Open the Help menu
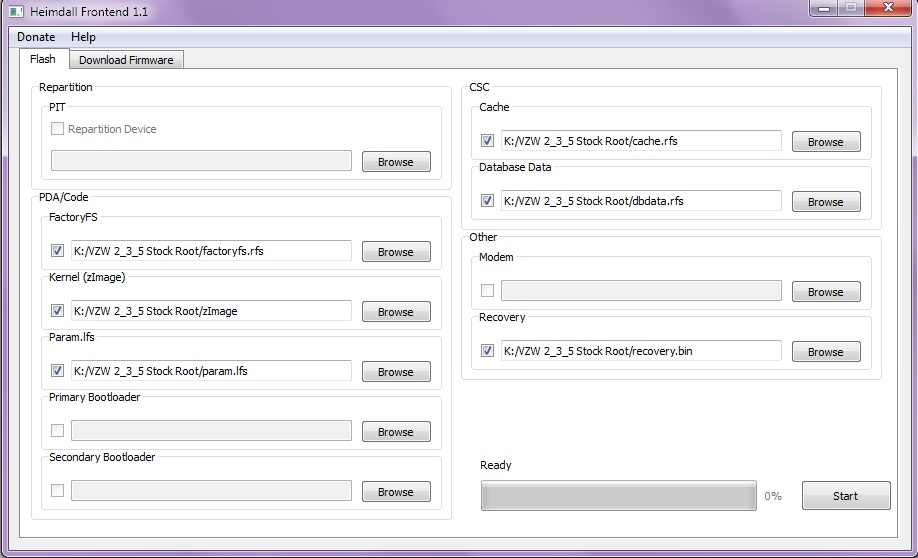The width and height of the screenshot is (918, 558). (84, 37)
